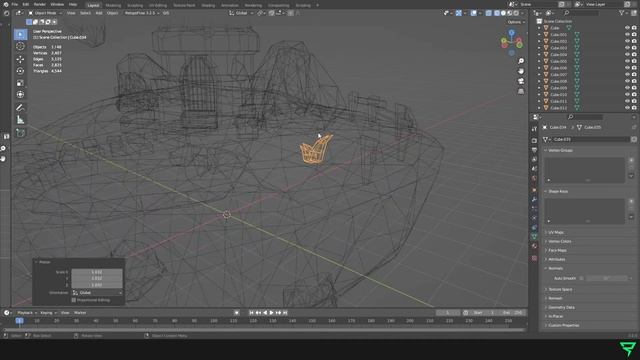Expand the UV Maps panel
This screenshot has width=640, height=360.
[x=556, y=232]
